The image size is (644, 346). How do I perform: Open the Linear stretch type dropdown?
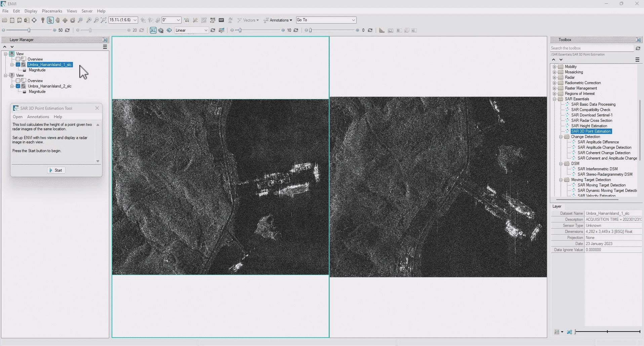coord(206,30)
